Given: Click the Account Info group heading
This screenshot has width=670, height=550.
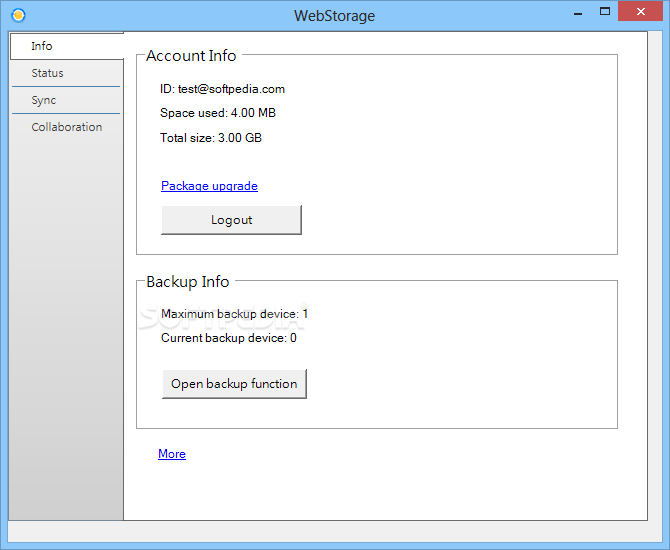Looking at the screenshot, I should (x=191, y=56).
